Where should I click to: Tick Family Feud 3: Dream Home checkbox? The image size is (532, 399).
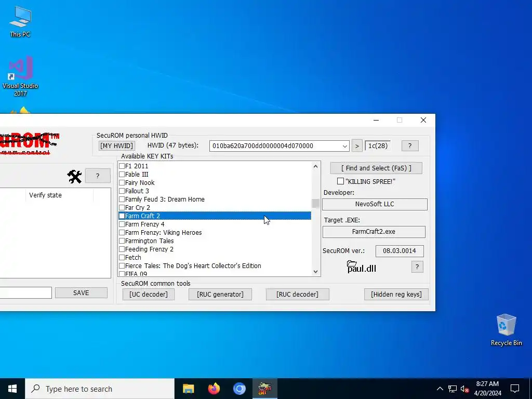(x=122, y=199)
